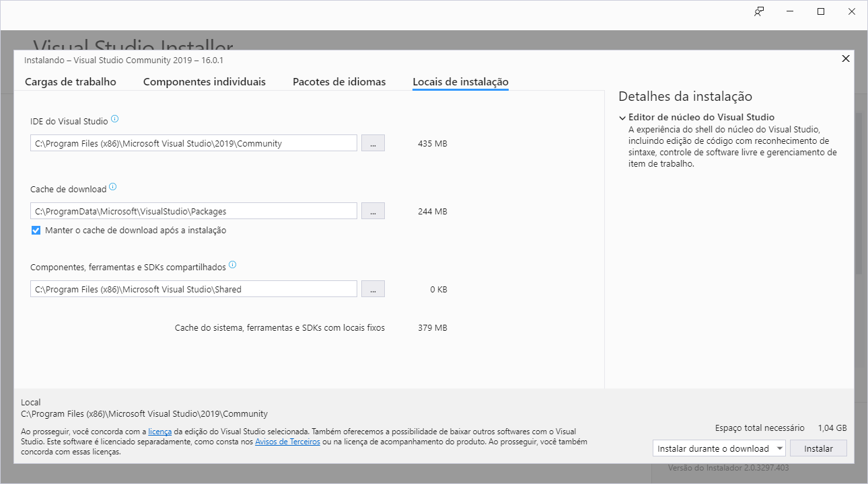Edit the IDE install path field
868x484 pixels.
click(x=194, y=143)
